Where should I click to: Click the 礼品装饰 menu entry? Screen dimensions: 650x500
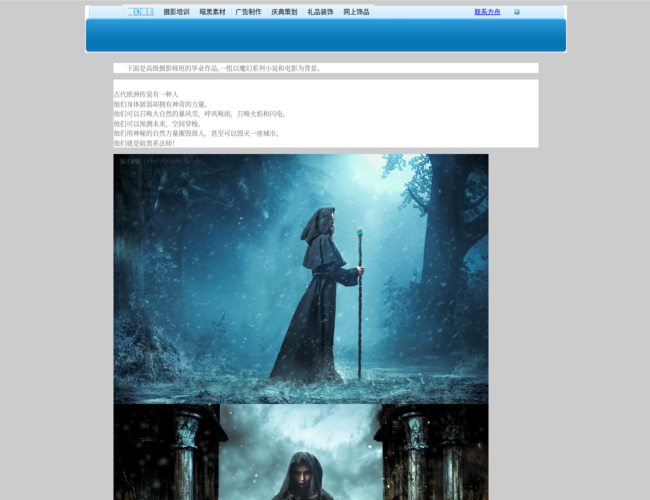(x=320, y=12)
